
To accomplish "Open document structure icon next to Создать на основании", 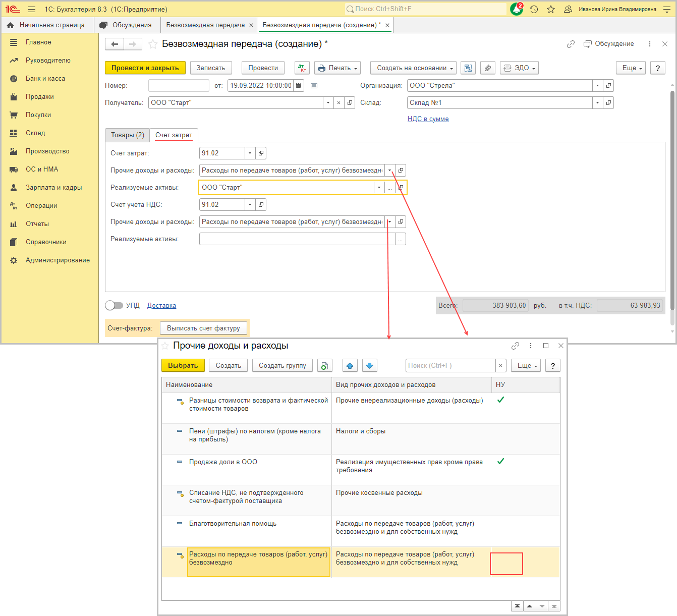I will [468, 68].
